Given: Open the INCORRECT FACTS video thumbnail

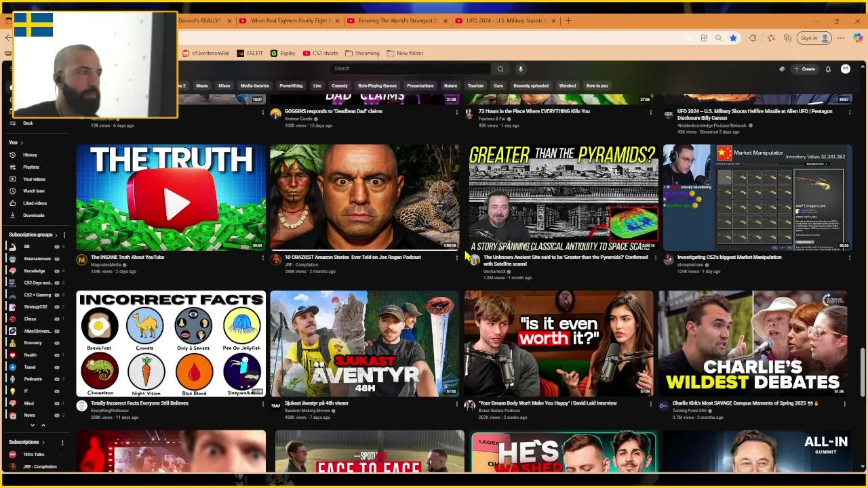Looking at the screenshot, I should (171, 344).
